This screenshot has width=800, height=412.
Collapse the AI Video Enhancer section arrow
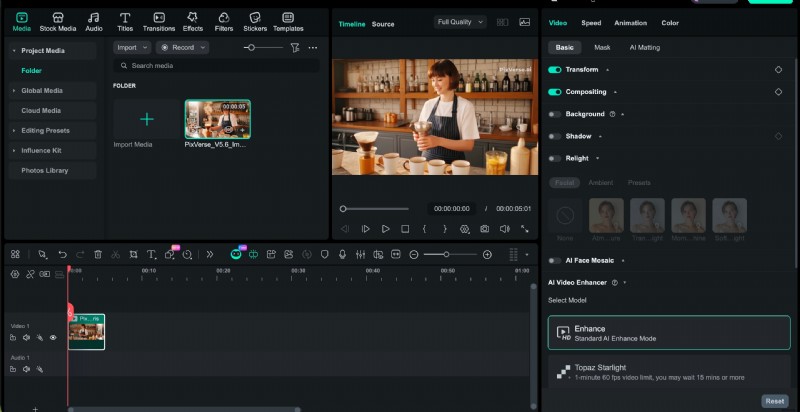tap(624, 282)
